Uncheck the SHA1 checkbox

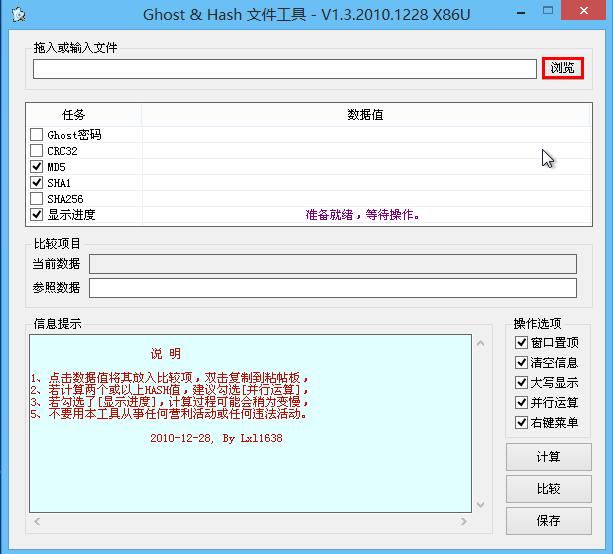tap(37, 183)
